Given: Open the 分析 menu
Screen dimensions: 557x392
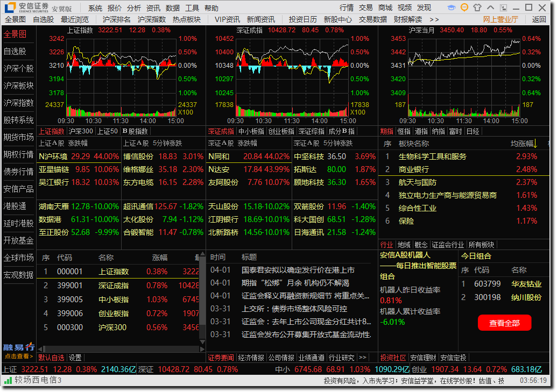Looking at the screenshot, I should coord(134,8).
